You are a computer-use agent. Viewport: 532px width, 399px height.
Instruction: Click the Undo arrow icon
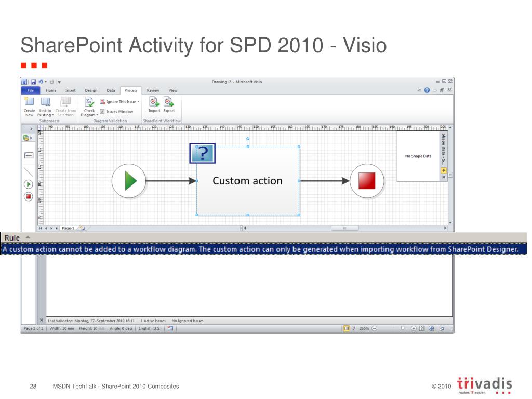pyautogui.click(x=41, y=82)
